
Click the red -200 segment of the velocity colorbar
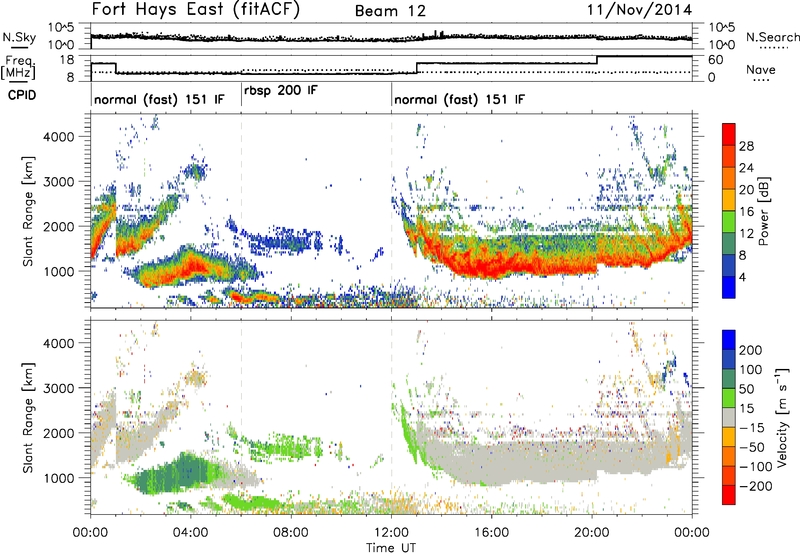point(729,495)
